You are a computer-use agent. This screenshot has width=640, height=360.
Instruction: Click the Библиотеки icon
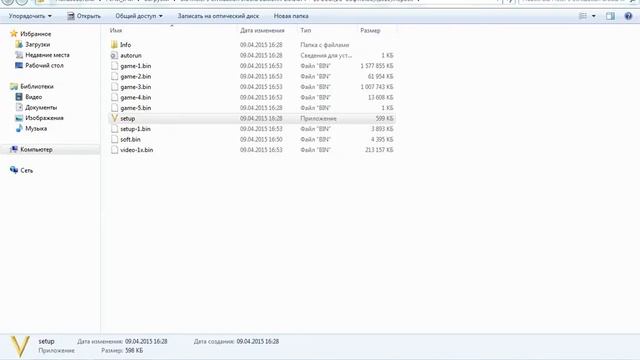[13, 86]
